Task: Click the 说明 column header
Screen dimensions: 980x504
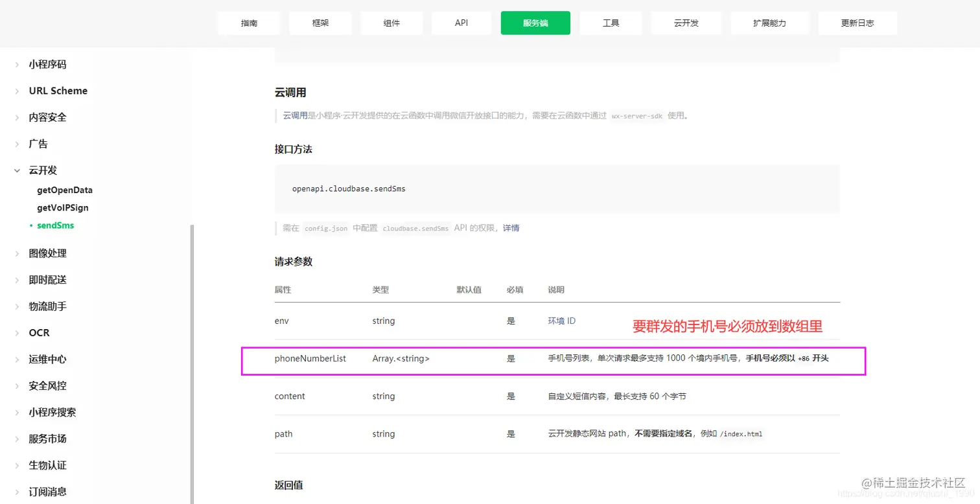Action: [x=556, y=290]
